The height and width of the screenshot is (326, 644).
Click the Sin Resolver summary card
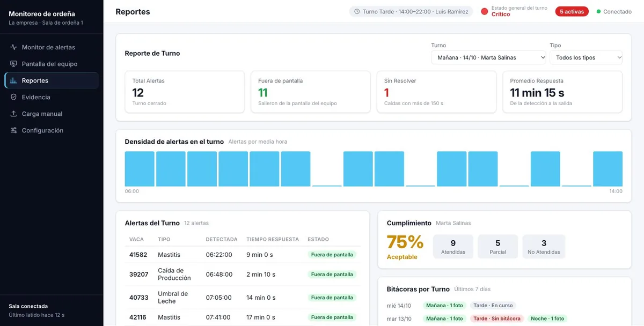(x=436, y=92)
